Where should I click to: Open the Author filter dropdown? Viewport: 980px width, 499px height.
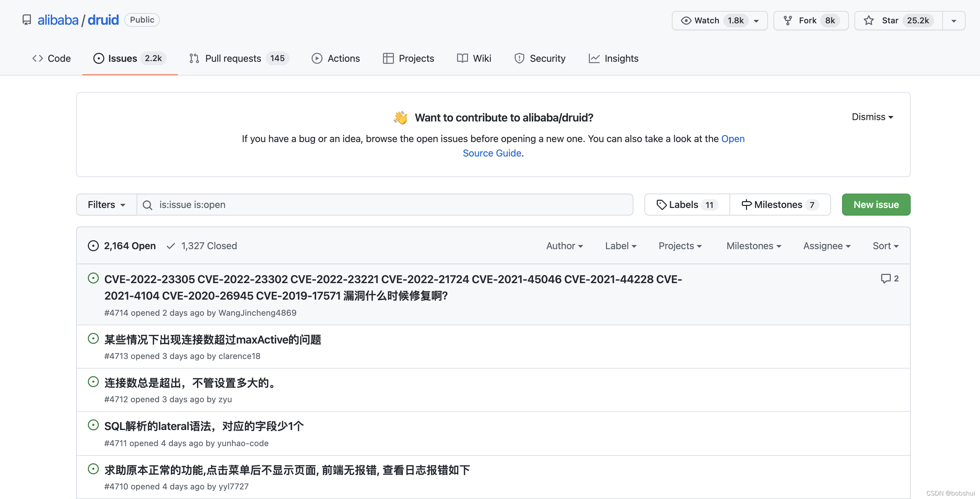point(564,246)
